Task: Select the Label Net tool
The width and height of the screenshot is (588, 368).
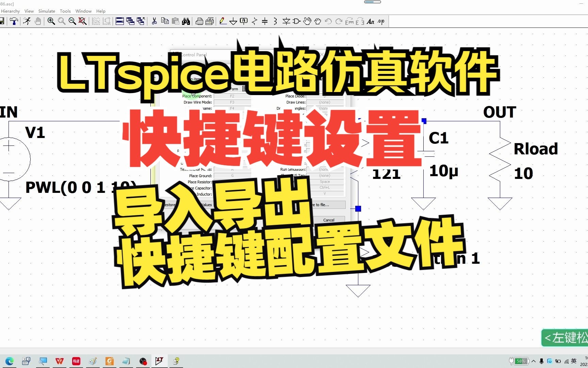Action: [244, 21]
